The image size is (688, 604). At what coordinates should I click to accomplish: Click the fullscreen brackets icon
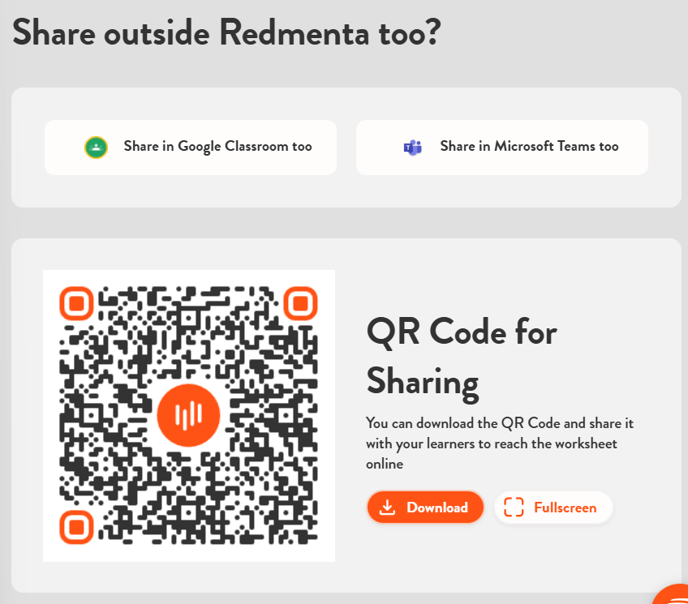[514, 507]
